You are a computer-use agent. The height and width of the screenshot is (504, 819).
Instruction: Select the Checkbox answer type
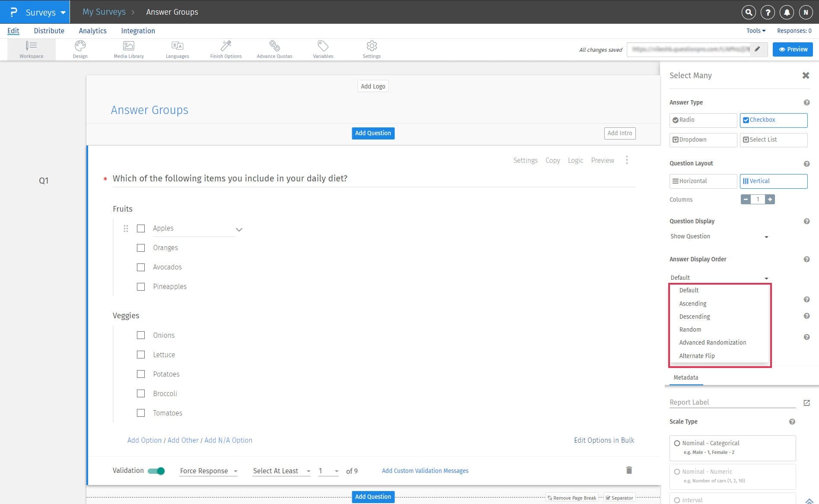[x=774, y=120]
